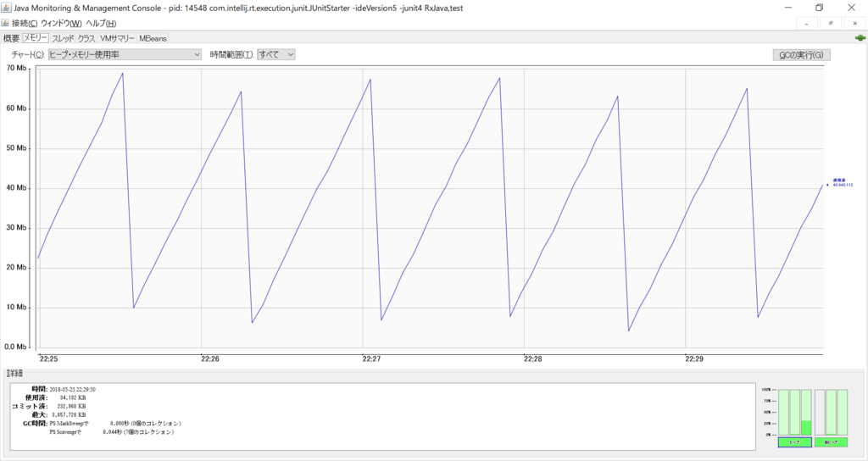Click the green connection status icon

(859, 38)
